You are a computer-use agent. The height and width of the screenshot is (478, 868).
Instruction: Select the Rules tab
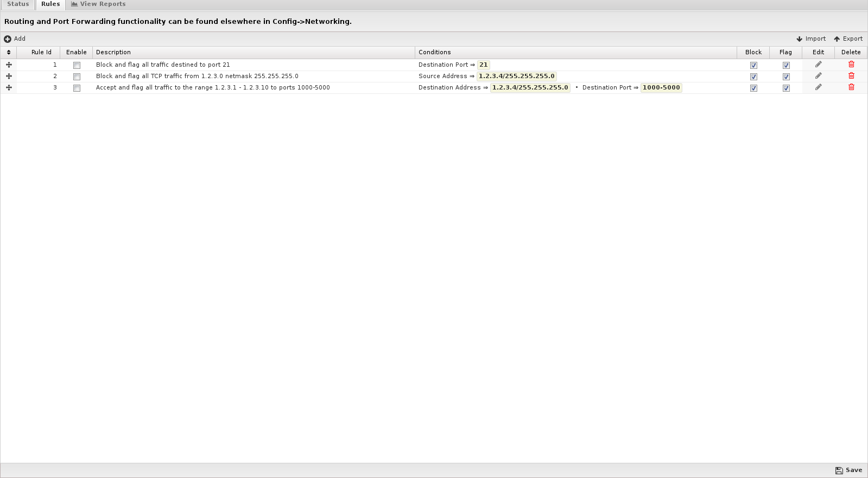(50, 4)
